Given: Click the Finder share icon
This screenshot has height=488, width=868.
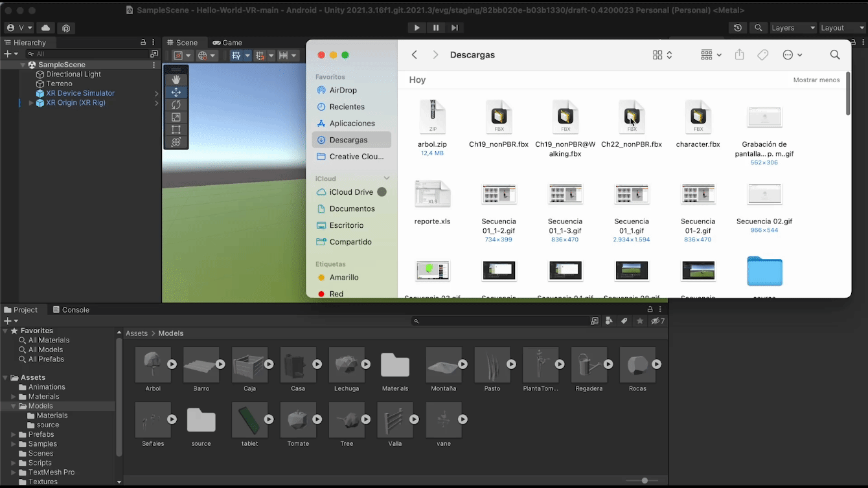Looking at the screenshot, I should [739, 55].
